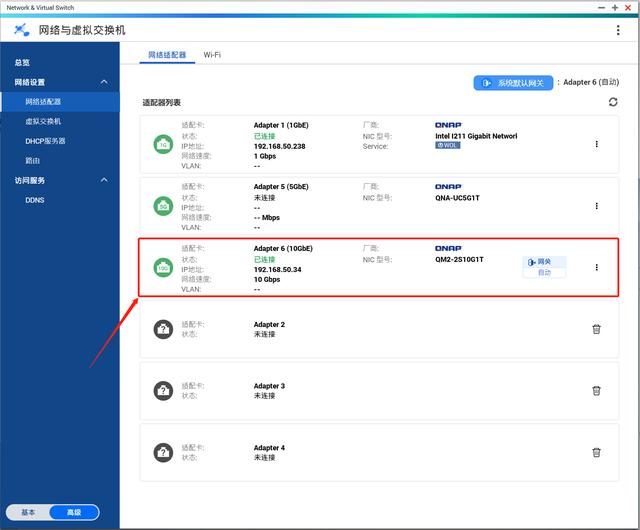Open the header three-dot more options menu
This screenshot has width=640, height=530.
click(618, 30)
